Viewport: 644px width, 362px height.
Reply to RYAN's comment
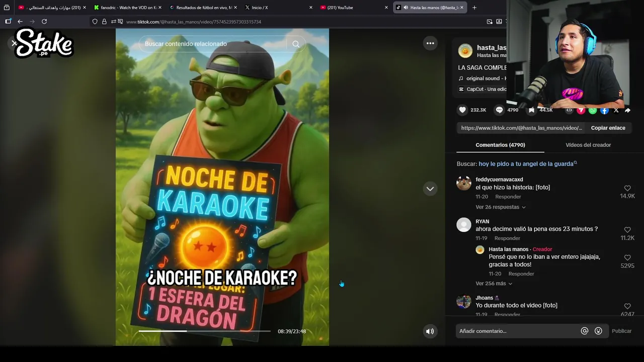(x=507, y=238)
